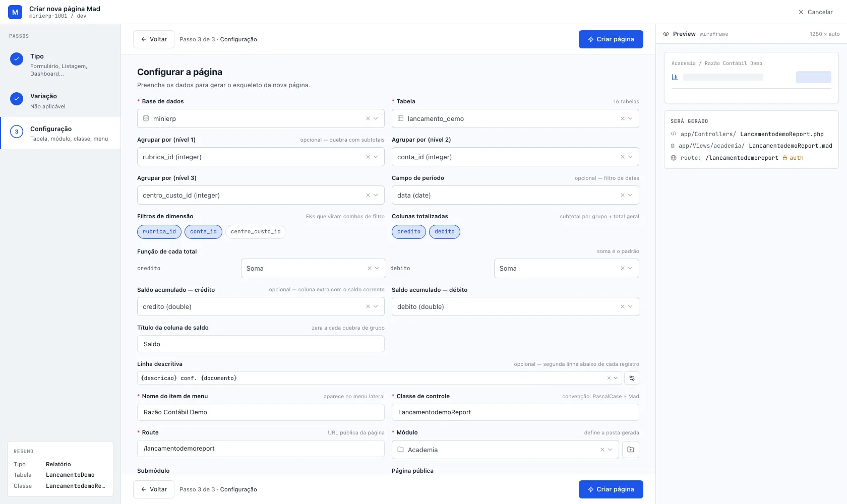The height and width of the screenshot is (504, 847).
Task: Clear the debito (double) saldo acumulado selection
Action: click(623, 306)
